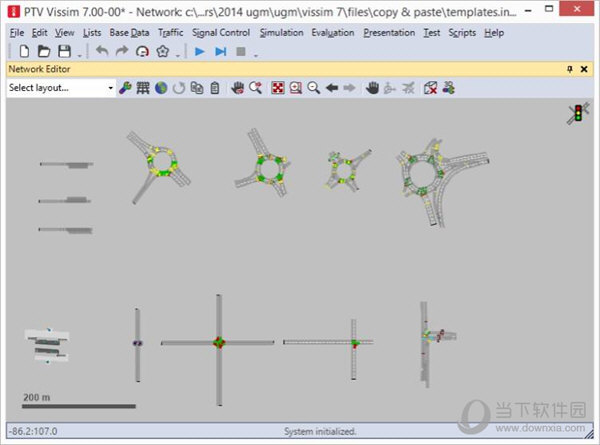The height and width of the screenshot is (445, 600).
Task: Toggle wireframe display icon
Action: [x=143, y=88]
